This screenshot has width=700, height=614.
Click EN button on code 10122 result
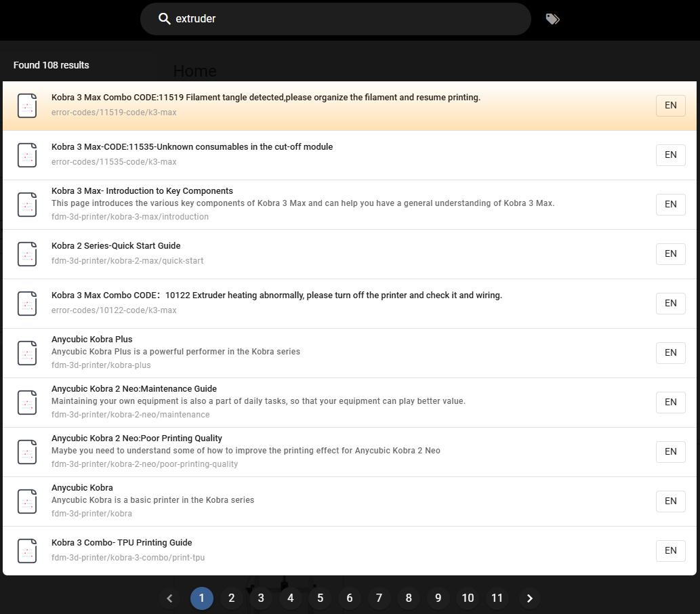[x=671, y=303]
